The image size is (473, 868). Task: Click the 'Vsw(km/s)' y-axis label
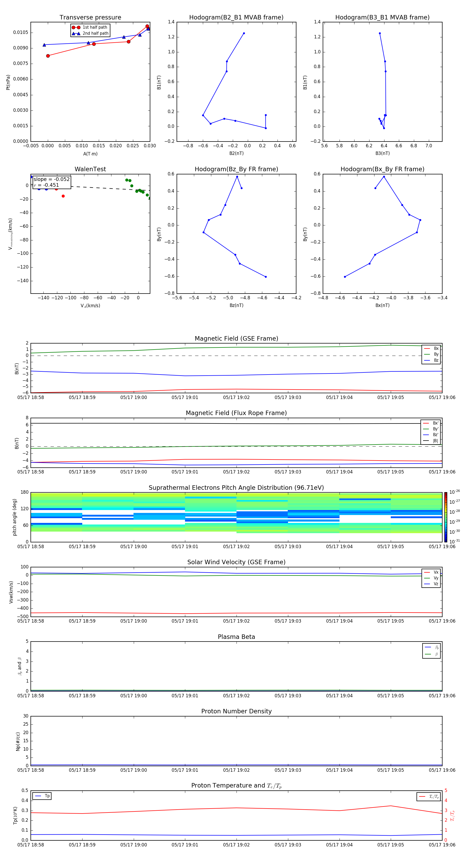(11, 592)
